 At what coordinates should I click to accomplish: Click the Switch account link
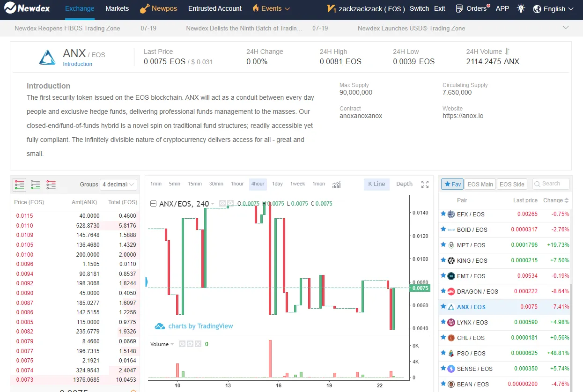point(419,8)
